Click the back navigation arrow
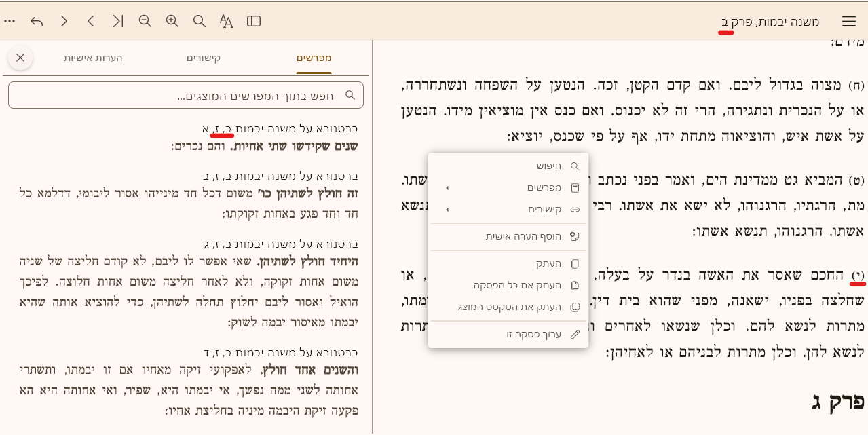The height and width of the screenshot is (435, 868). (36, 21)
